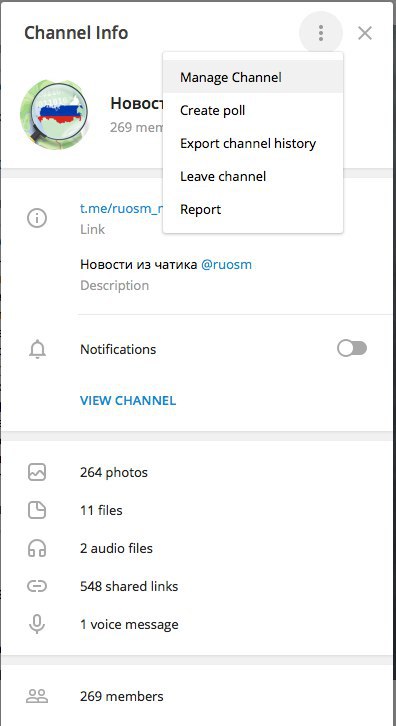Click the notifications bell icon
This screenshot has width=396, height=726.
click(37, 350)
